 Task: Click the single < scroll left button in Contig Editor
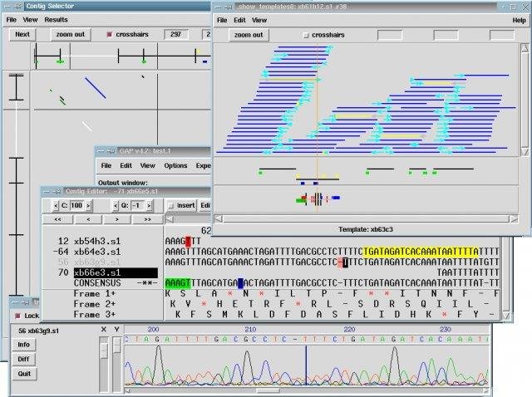[88, 220]
